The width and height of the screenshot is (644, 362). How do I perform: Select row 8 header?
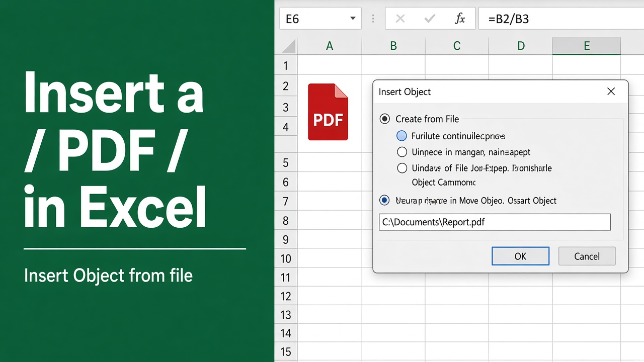click(x=286, y=220)
